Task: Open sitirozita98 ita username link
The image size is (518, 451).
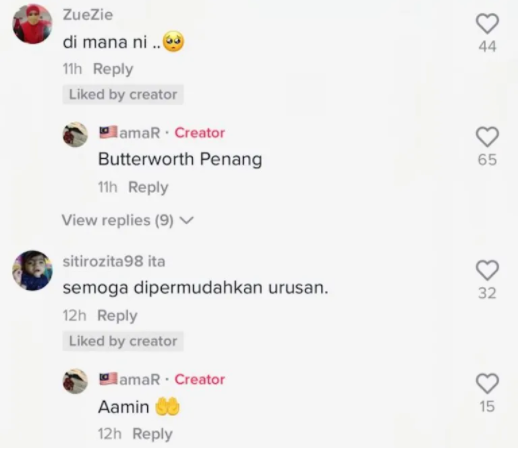Action: pyautogui.click(x=114, y=261)
